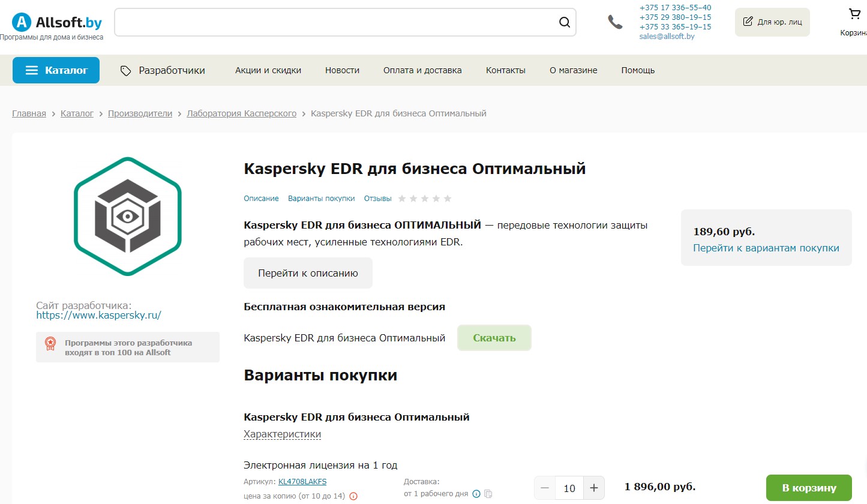Click Главная breadcrumb link
Viewport: 867px width, 504px height.
tap(29, 113)
